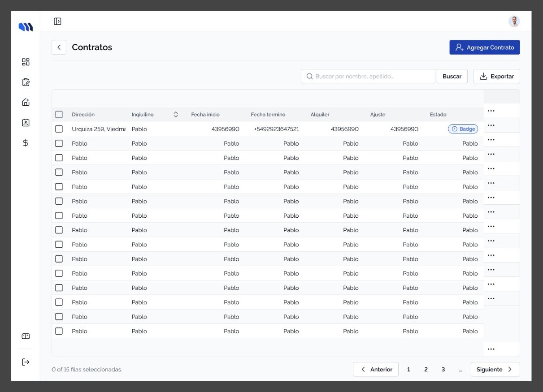Open the dashboard grid icon in sidebar

pos(26,62)
